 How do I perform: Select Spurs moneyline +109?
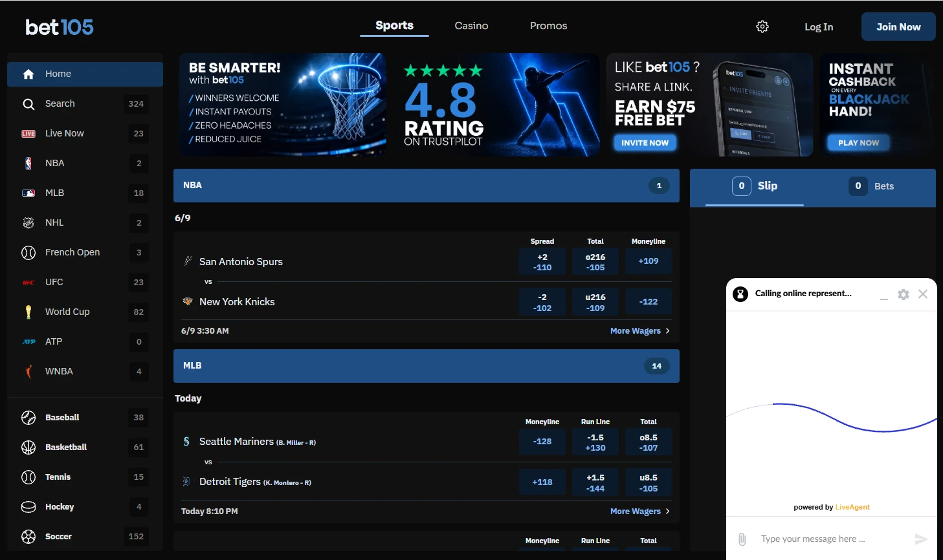649,262
